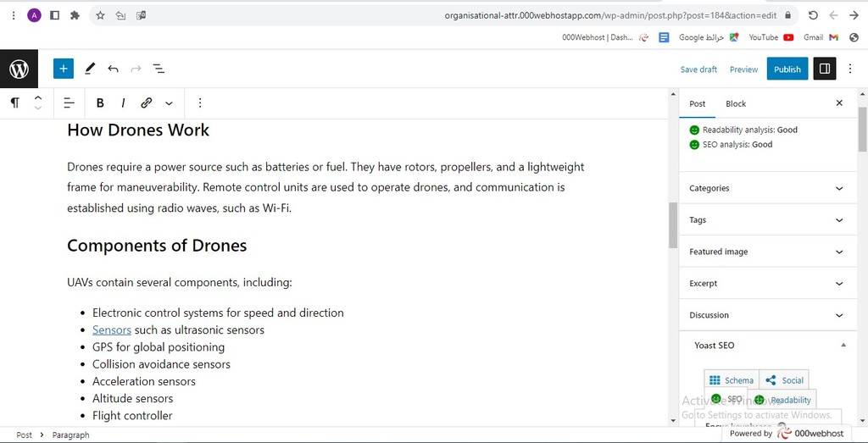Screen dimensions: 868x443
Task: Undo the last edit
Action: point(113,69)
